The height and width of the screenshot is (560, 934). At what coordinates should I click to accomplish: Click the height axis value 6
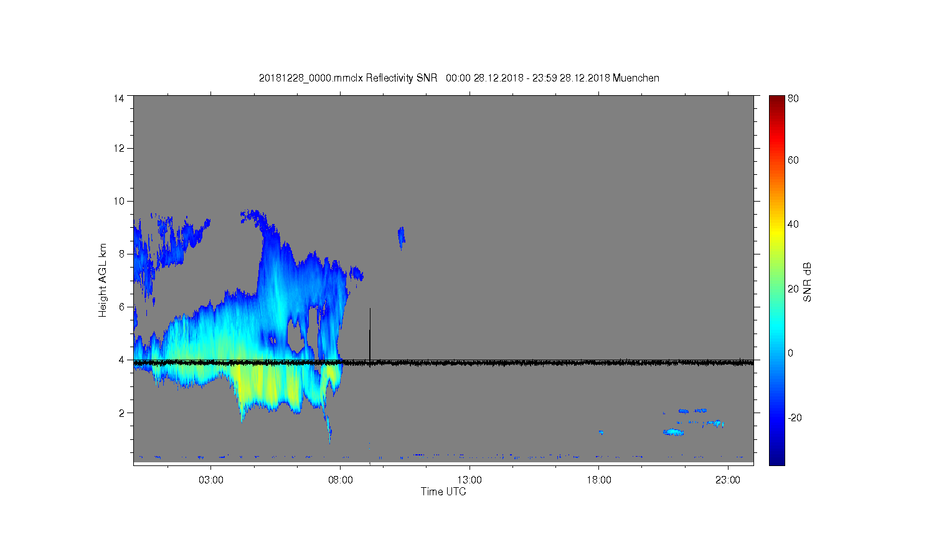[x=121, y=307]
